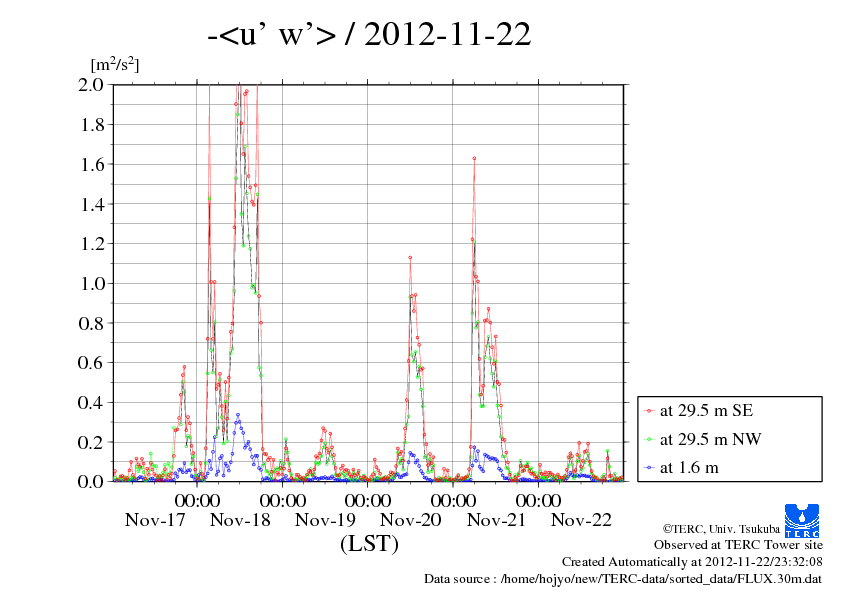Click the chart title '-<u' w'> / 2012-11-22'
842x595 pixels.
click(x=369, y=35)
